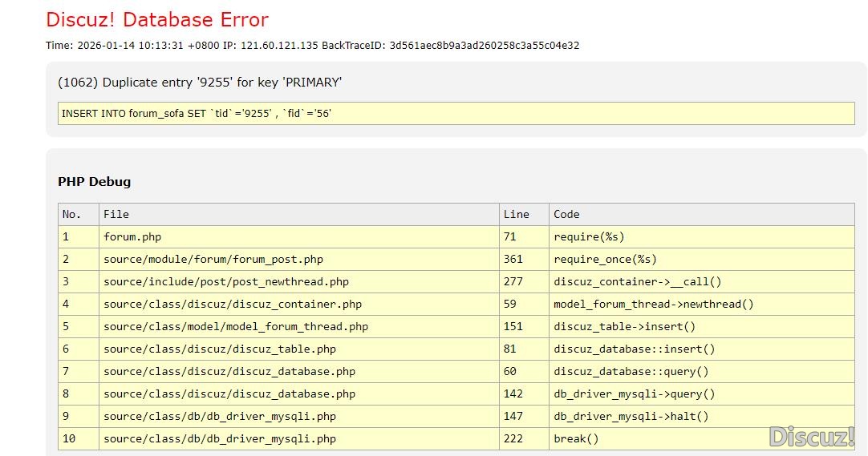Click the IP address 121.60.121.135
The width and height of the screenshot is (868, 456).
click(274, 46)
